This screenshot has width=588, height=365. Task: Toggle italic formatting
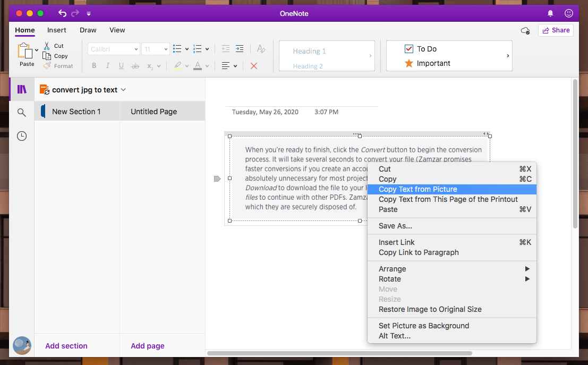point(108,66)
